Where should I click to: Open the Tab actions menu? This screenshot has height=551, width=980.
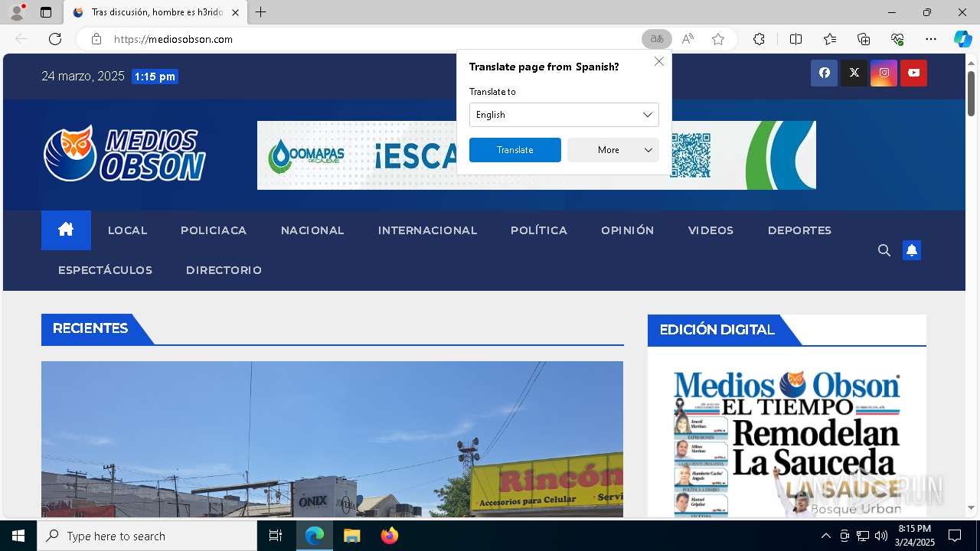click(x=46, y=12)
